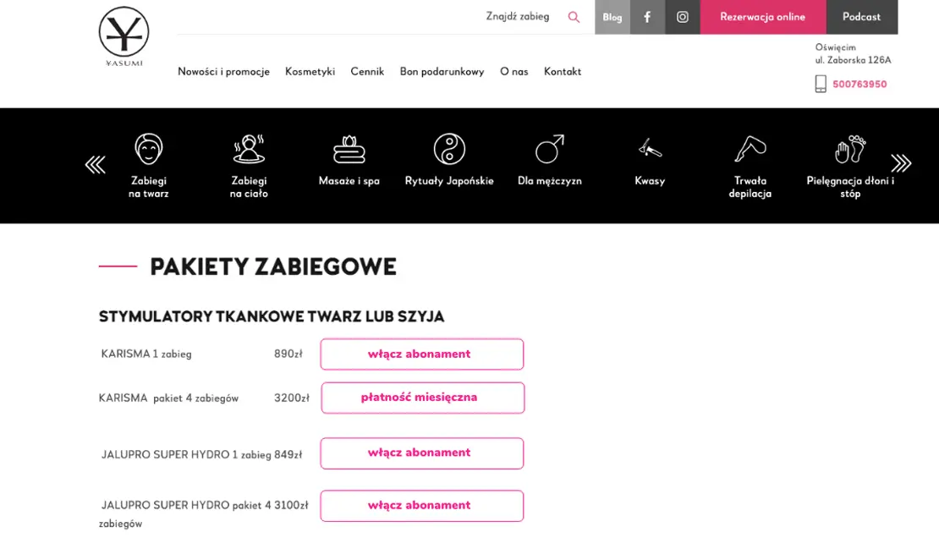
Task: Select the Zabiegi na twarz category icon
Action: [x=148, y=149]
